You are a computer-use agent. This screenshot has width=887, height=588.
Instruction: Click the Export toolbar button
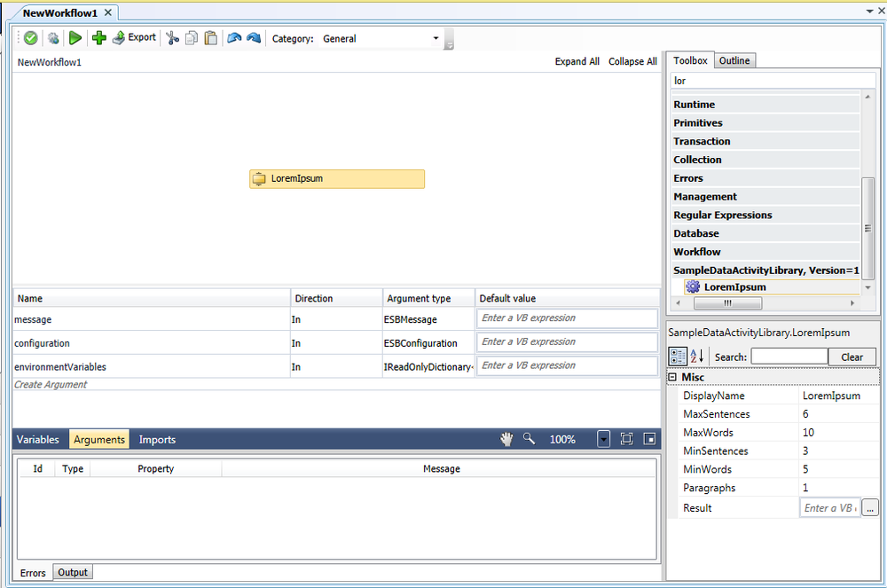coord(134,37)
